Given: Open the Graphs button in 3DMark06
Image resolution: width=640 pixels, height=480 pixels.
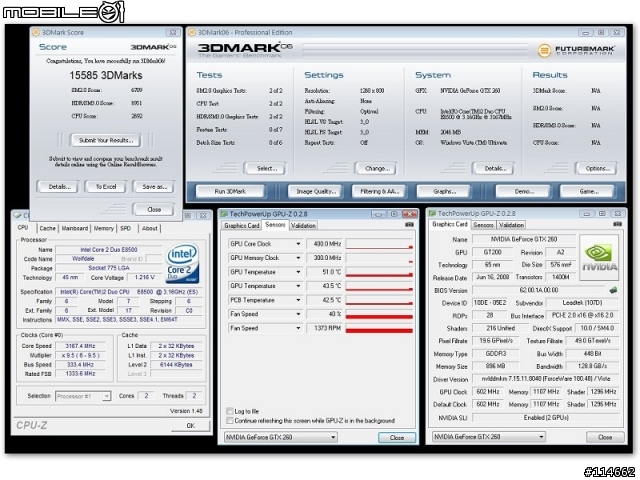Looking at the screenshot, I should pos(444,191).
